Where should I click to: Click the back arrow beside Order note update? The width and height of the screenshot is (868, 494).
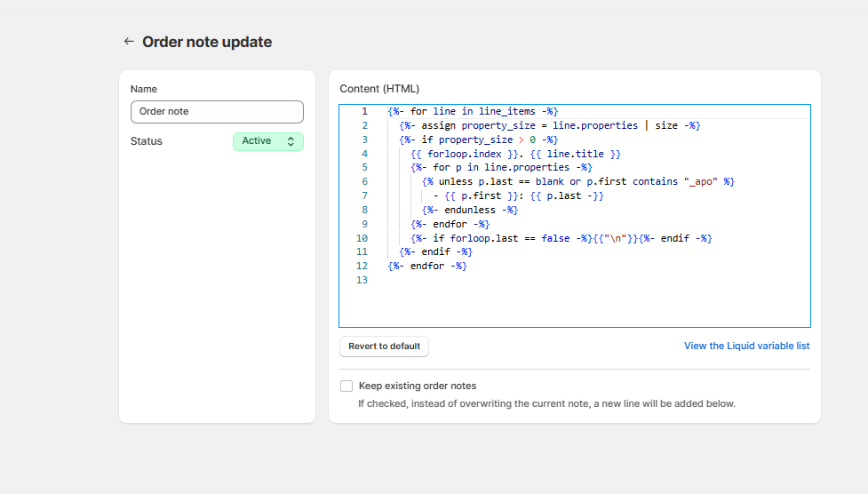tap(129, 42)
